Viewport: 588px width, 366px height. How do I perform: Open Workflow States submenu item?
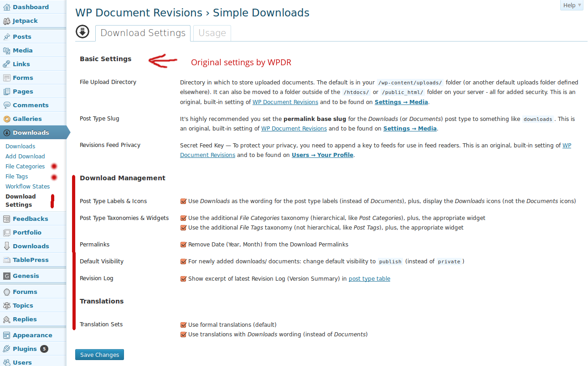[27, 187]
